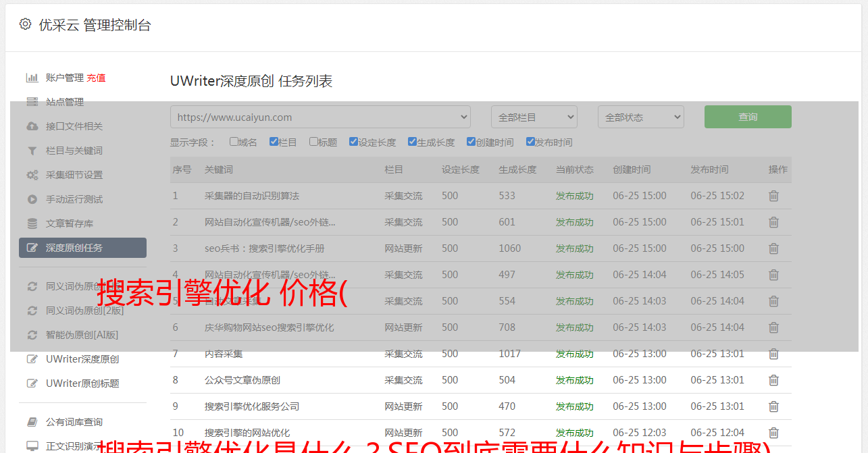Viewport: 868px width, 453px height.
Task: Toggle the 发布时间 checkbox
Action: click(x=530, y=142)
